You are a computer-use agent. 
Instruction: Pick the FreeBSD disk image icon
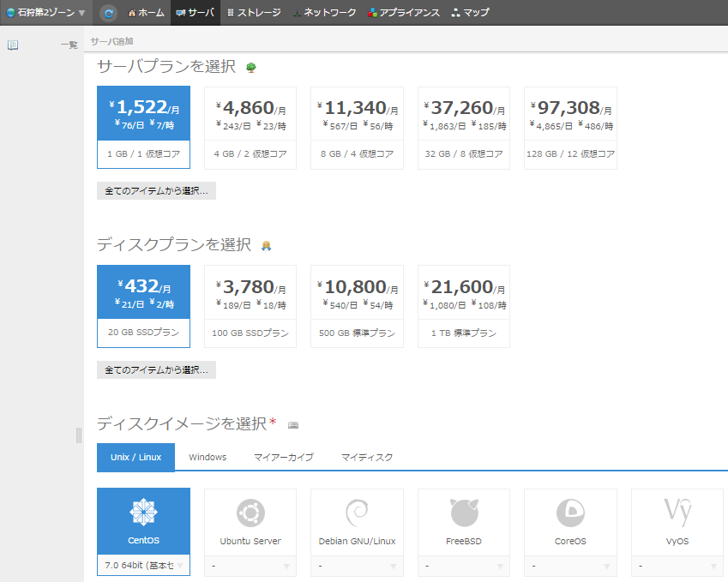point(464,513)
